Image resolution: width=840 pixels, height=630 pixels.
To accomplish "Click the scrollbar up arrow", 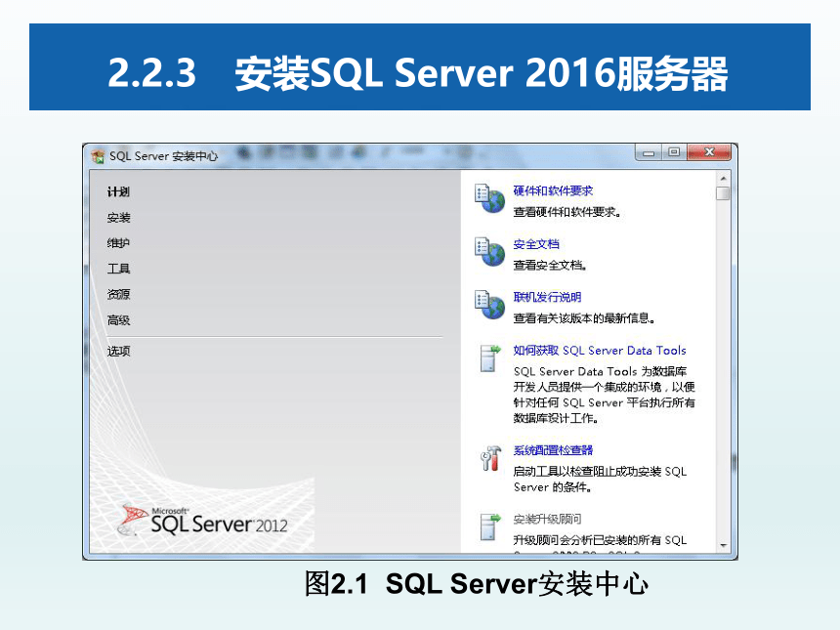I will 723,178.
